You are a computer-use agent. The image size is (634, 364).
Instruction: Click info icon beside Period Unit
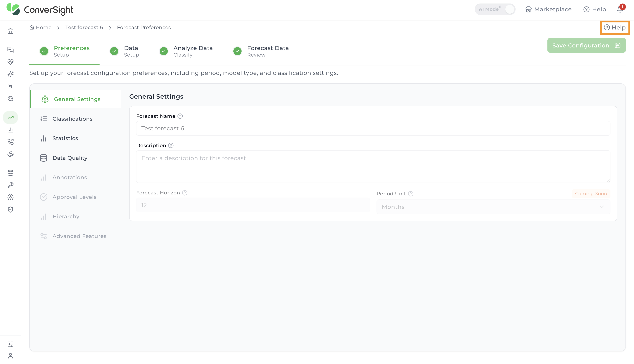click(411, 194)
